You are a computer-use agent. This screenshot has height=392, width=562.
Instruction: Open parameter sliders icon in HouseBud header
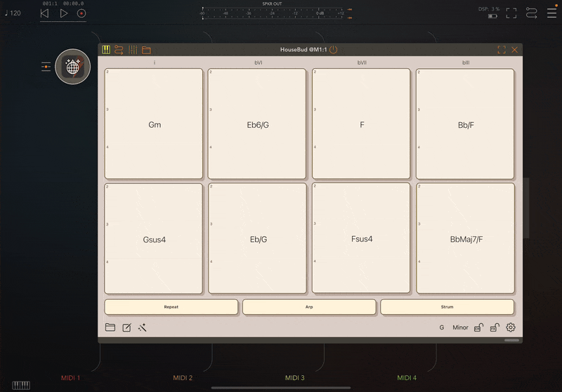pyautogui.click(x=133, y=50)
